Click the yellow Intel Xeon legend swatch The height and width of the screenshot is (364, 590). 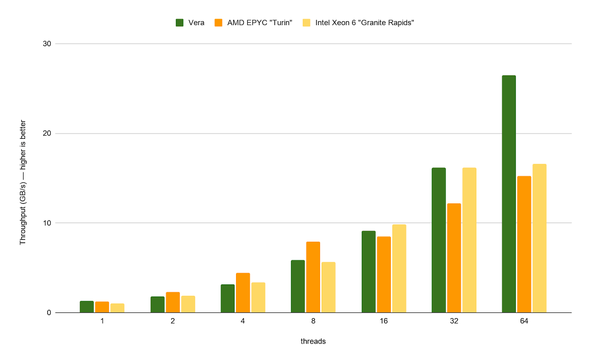(307, 23)
